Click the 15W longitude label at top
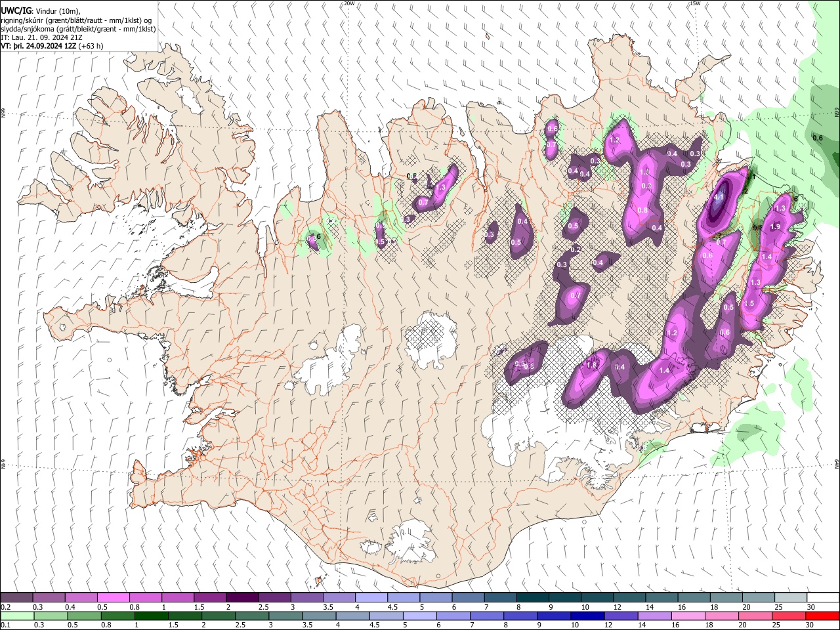The image size is (840, 630). pyautogui.click(x=696, y=3)
